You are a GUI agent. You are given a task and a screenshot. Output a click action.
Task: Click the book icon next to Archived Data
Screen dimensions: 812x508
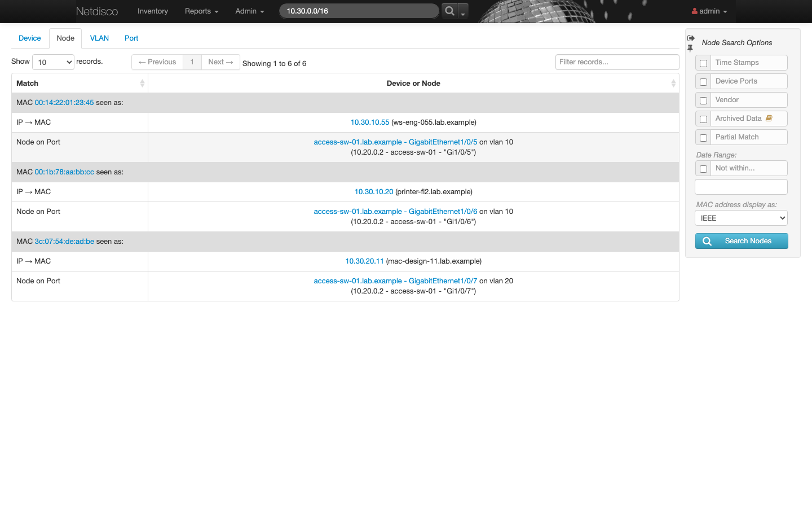pos(769,119)
